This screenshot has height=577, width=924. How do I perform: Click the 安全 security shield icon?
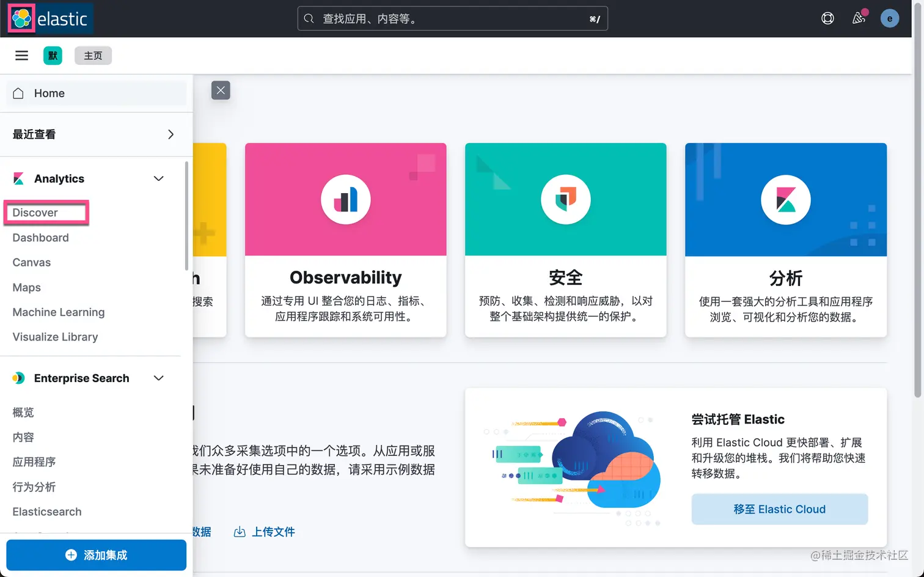(x=566, y=199)
